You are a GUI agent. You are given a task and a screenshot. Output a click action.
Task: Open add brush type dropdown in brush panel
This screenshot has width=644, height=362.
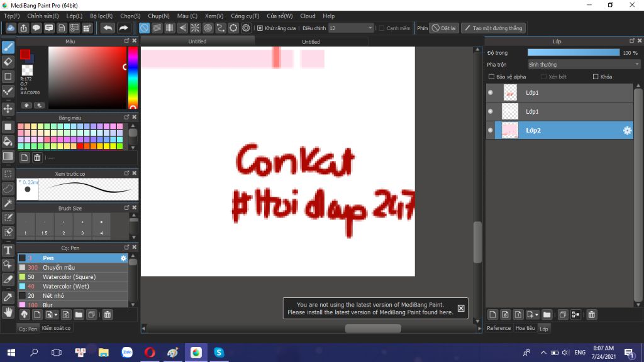point(56,315)
